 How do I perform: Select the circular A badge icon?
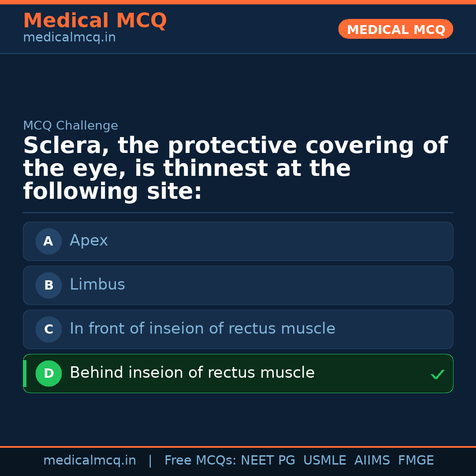[x=48, y=241]
